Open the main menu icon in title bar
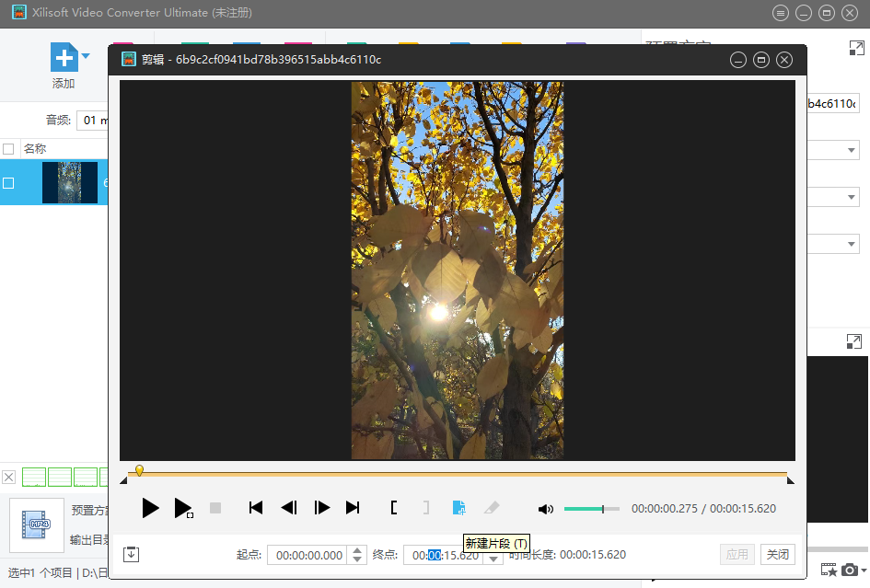 [781, 13]
